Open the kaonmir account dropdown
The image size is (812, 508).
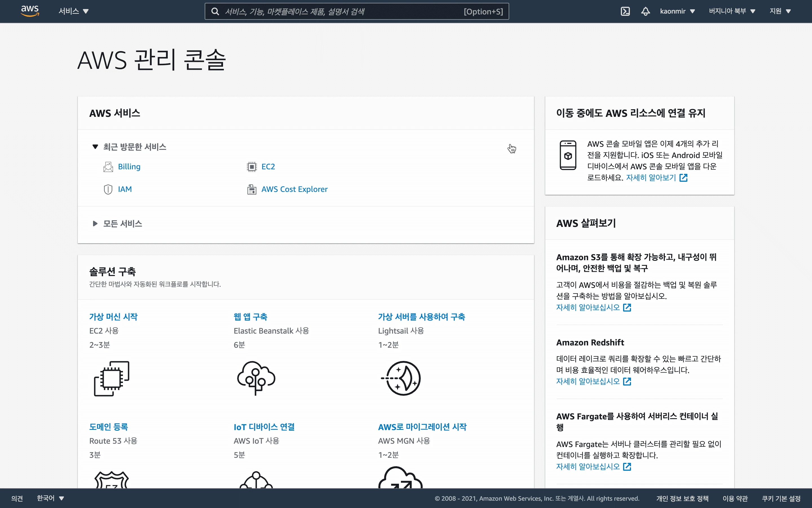click(x=678, y=11)
